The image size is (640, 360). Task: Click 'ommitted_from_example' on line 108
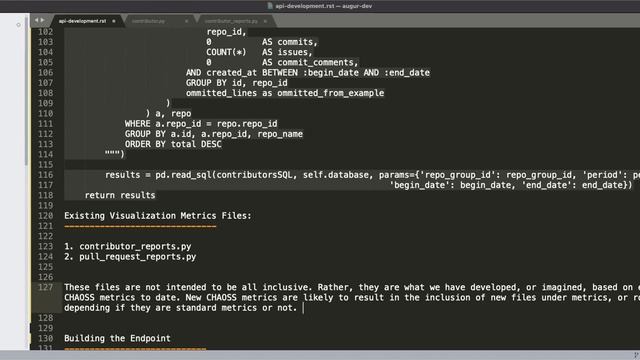(x=331, y=93)
